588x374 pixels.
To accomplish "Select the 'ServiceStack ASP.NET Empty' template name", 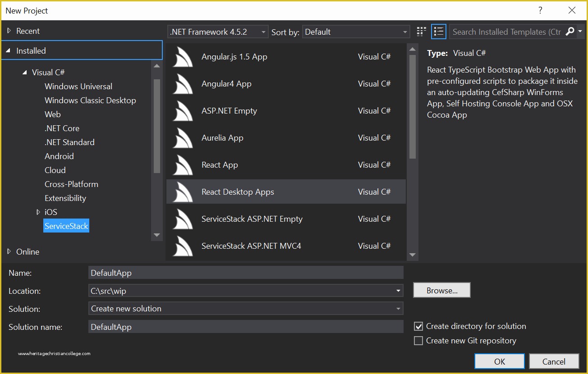I will pos(252,219).
